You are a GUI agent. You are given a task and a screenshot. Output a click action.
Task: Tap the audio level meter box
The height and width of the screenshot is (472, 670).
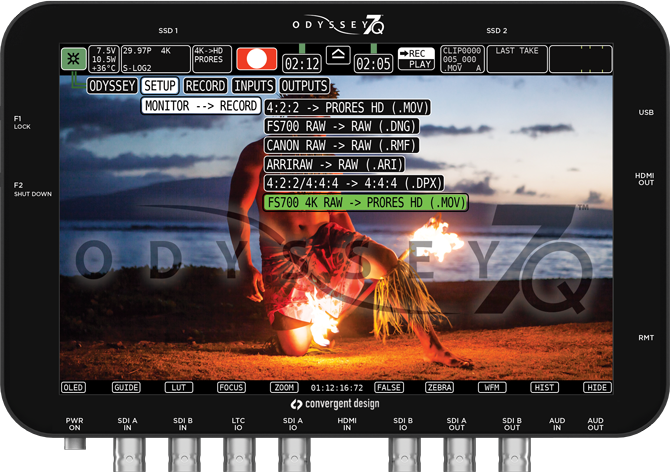click(581, 59)
